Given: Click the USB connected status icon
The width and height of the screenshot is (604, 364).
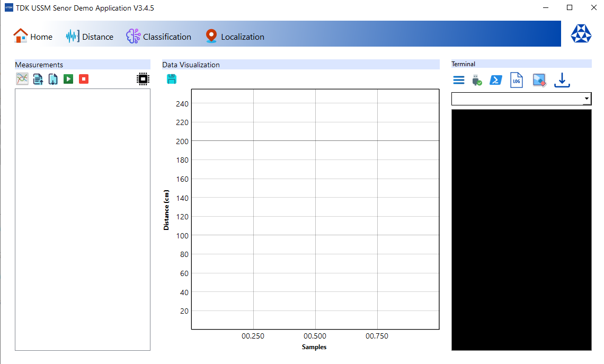Looking at the screenshot, I should [477, 80].
